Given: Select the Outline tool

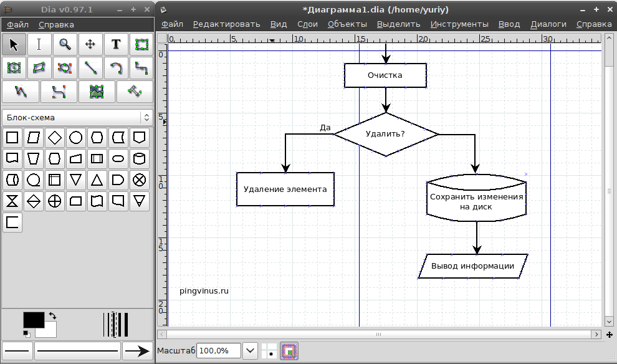Looking at the screenshot, I should coord(135,92).
